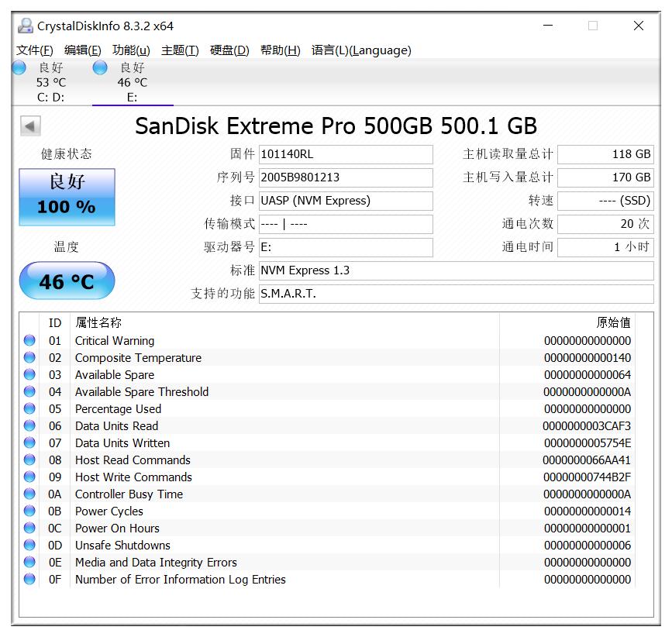Viewport: 672px width, 637px height.
Task: Open the 功能(u) menu
Action: (131, 50)
